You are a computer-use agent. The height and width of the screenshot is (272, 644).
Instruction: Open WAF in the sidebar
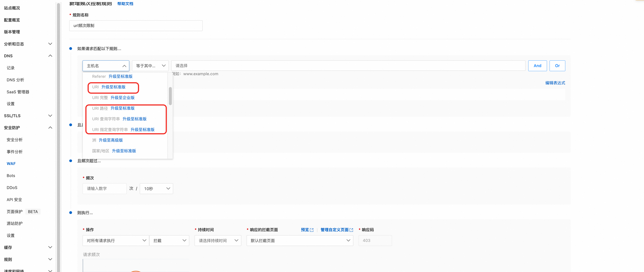tap(11, 164)
